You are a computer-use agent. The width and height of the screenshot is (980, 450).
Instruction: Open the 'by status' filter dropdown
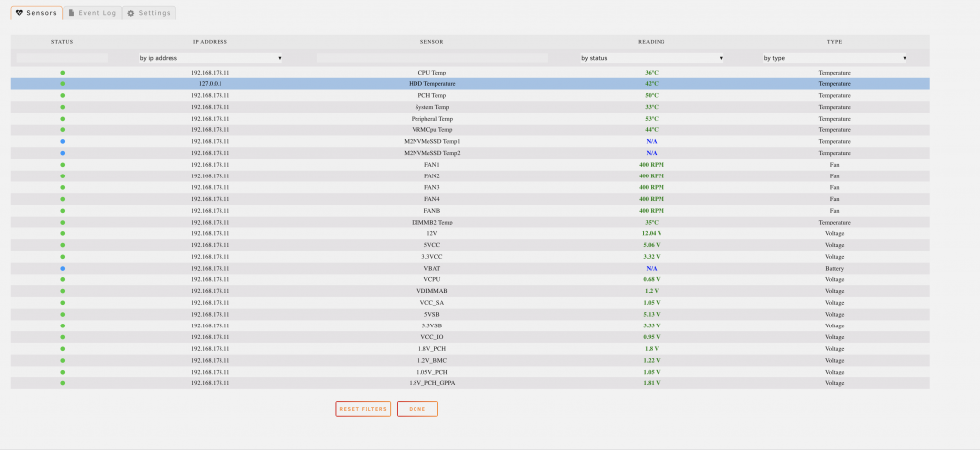(x=652, y=58)
